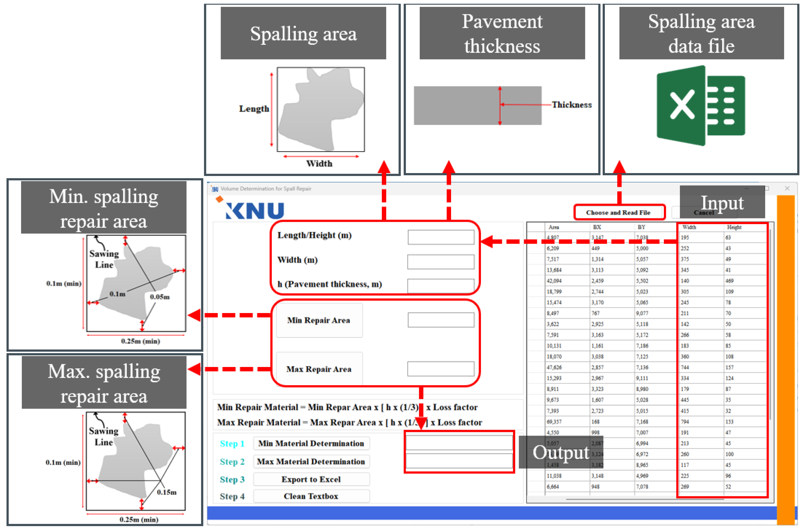Click the Max Repair Area value textbox
The image size is (803, 532).
[x=441, y=369]
